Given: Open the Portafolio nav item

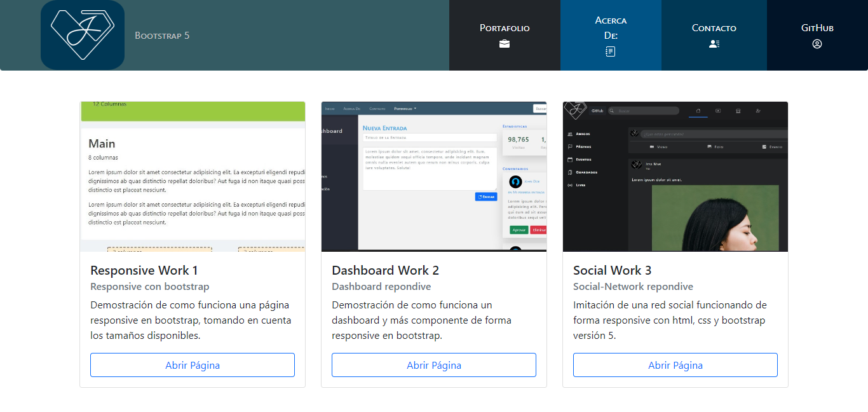Looking at the screenshot, I should [505, 35].
